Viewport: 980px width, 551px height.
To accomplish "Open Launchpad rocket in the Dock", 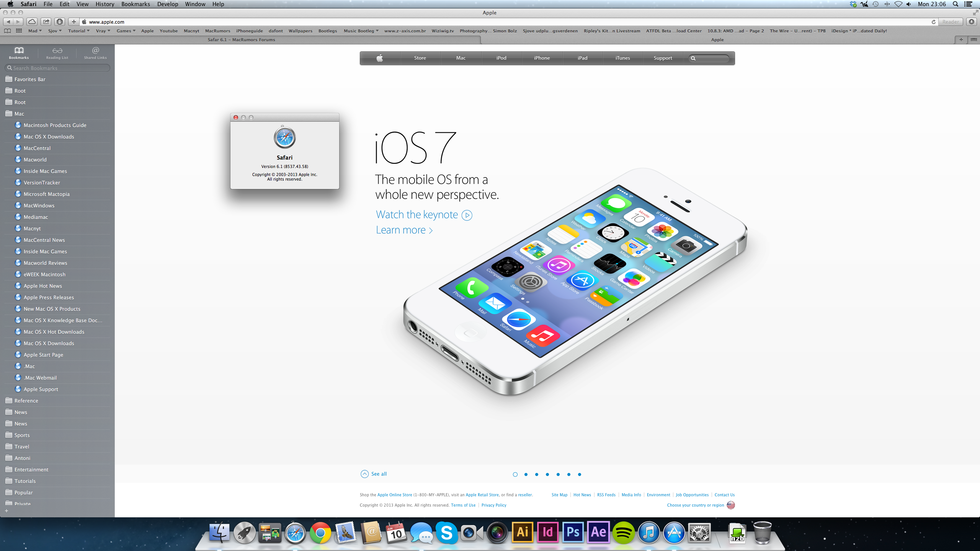I will [x=245, y=532].
